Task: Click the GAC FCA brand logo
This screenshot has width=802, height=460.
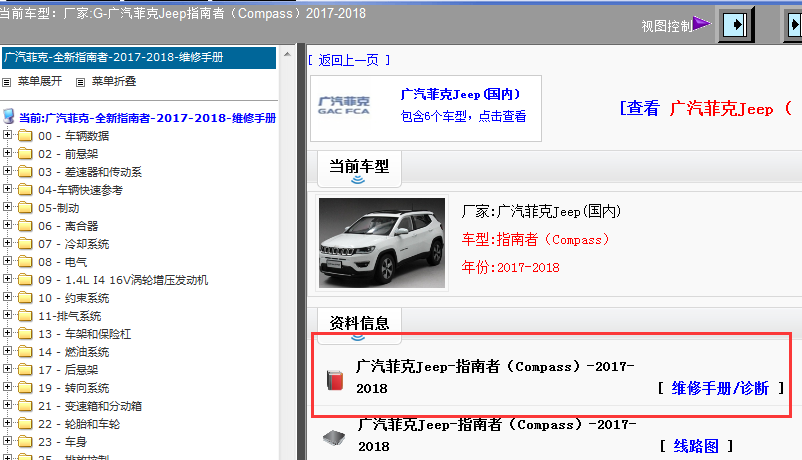Action: coord(344,105)
